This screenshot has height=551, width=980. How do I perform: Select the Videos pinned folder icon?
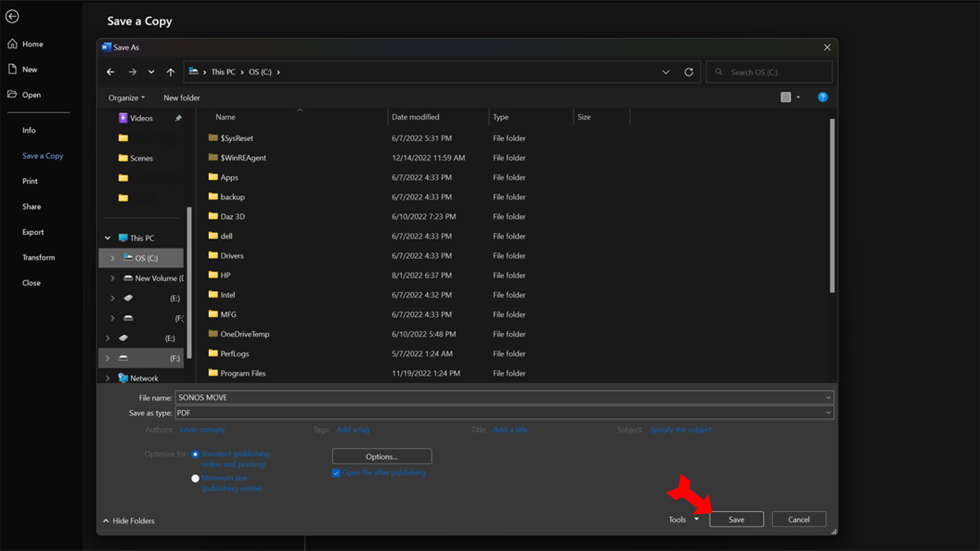coord(123,118)
